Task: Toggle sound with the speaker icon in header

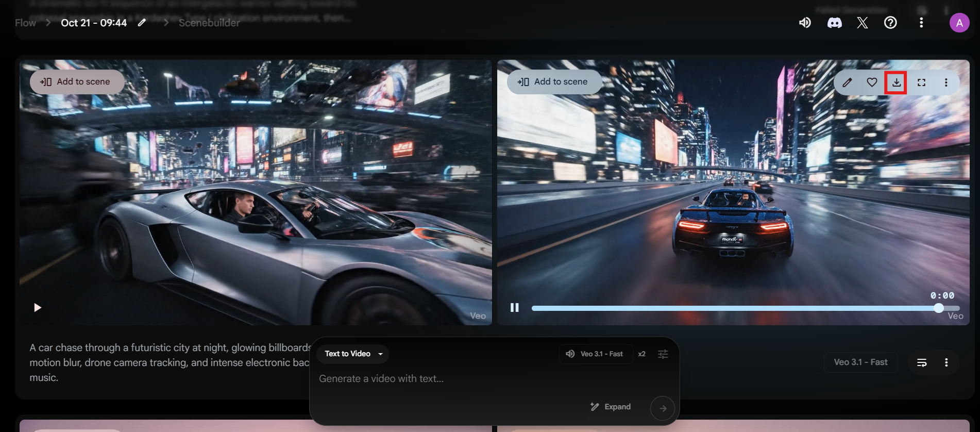Action: point(805,23)
